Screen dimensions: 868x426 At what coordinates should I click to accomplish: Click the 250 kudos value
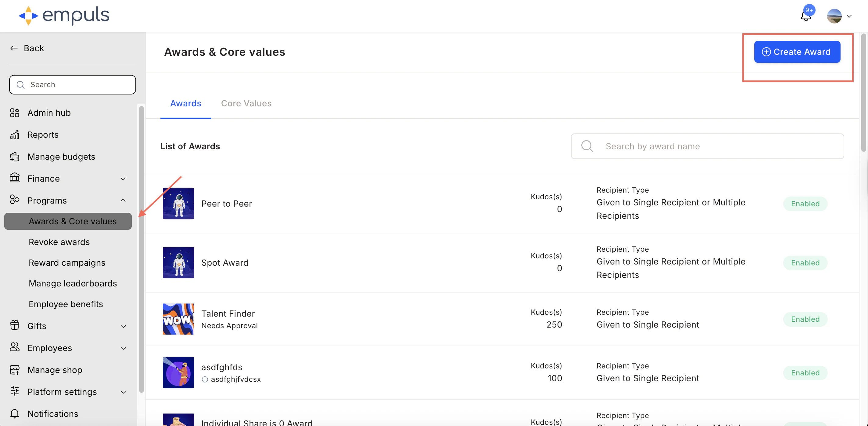pos(554,325)
